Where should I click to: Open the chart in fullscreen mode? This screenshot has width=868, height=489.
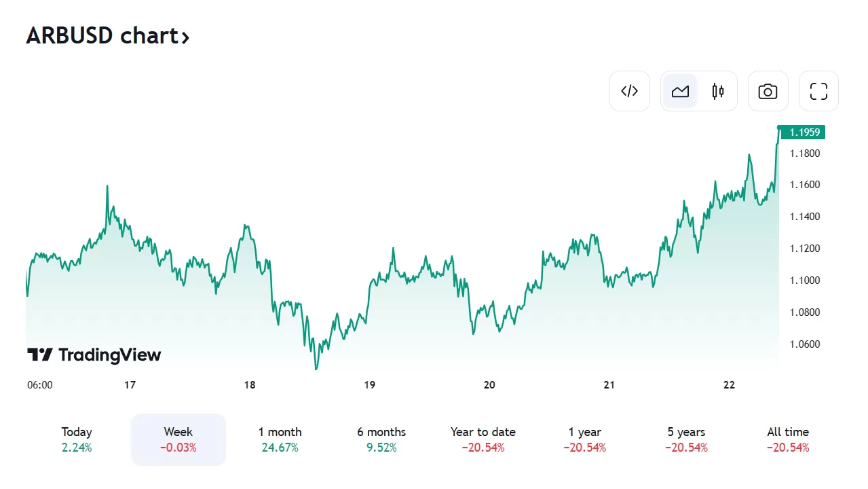pyautogui.click(x=818, y=91)
